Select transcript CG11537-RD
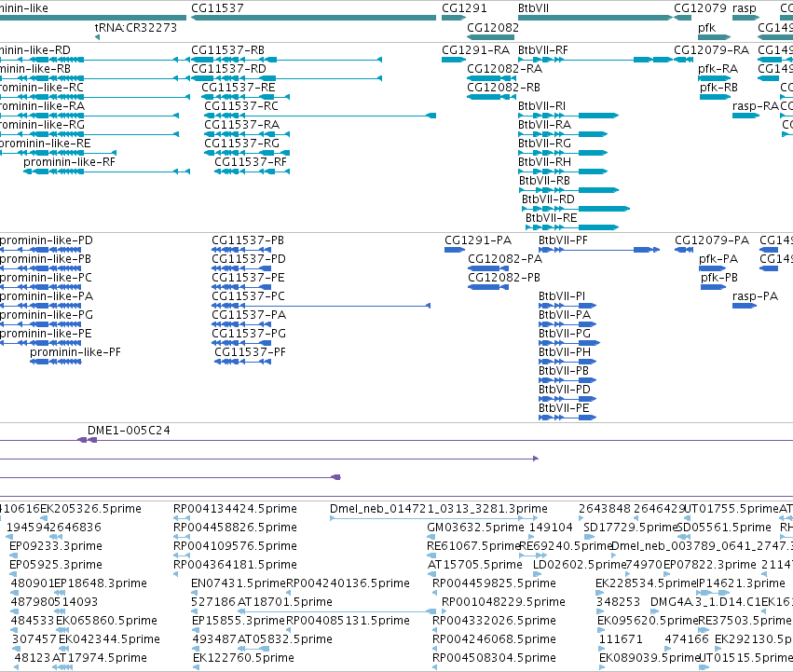Image resolution: width=793 pixels, height=672 pixels. coord(228,69)
